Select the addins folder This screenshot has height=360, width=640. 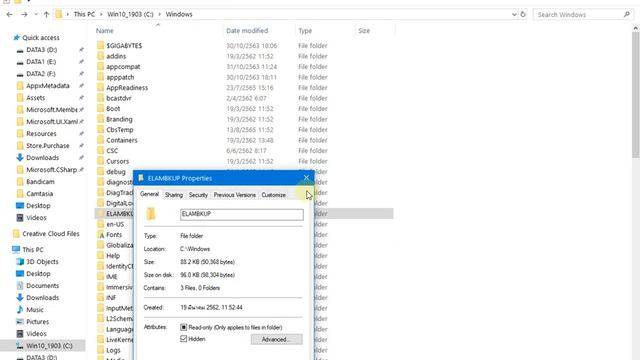point(116,56)
